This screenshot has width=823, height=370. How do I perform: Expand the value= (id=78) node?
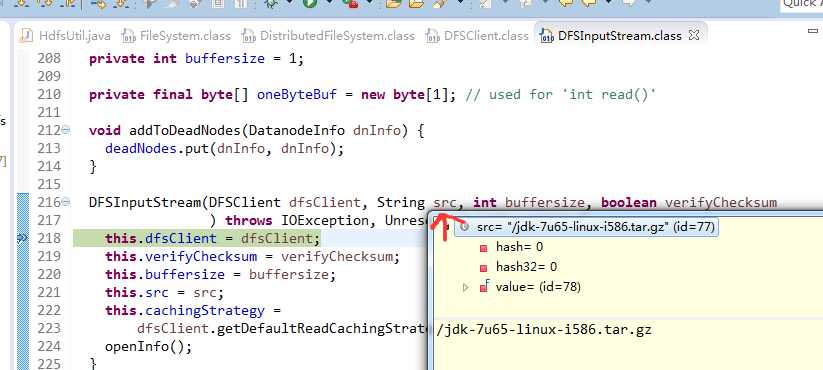point(465,287)
